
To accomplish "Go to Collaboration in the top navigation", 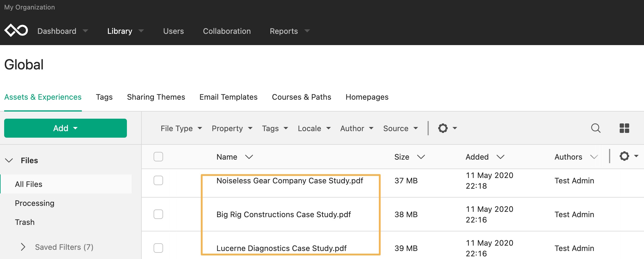I will [227, 31].
